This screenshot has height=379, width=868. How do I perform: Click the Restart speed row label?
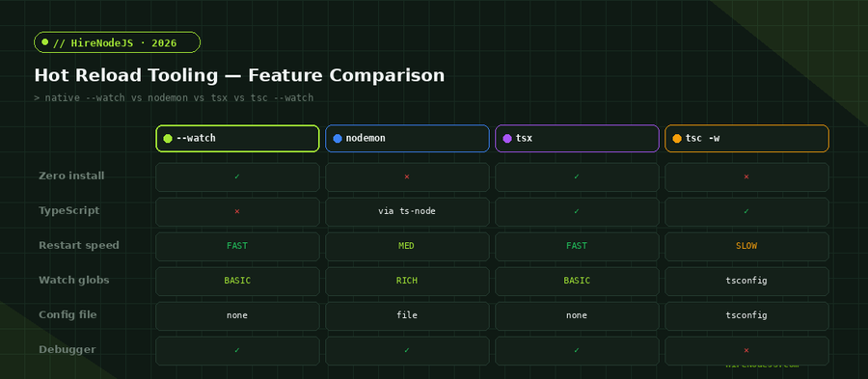coord(79,245)
